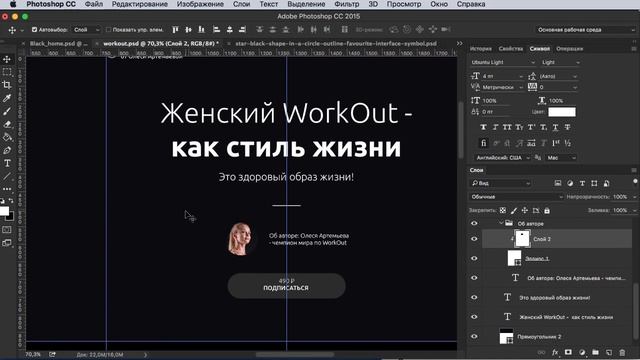
Task: Toggle layer filtering switch on
Action: pyautogui.click(x=635, y=182)
